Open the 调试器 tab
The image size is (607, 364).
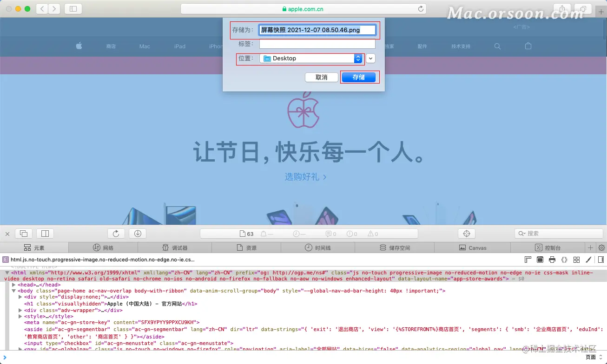pyautogui.click(x=175, y=248)
